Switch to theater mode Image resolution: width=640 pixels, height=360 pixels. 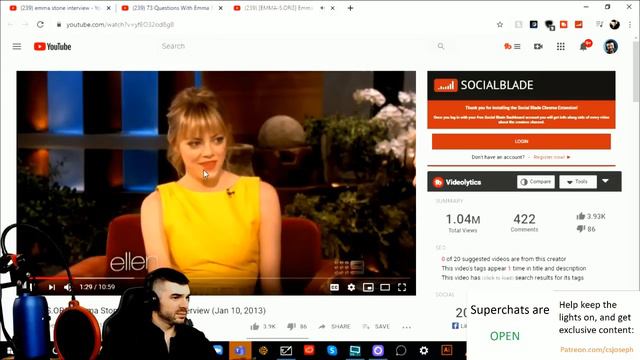pyautogui.click(x=385, y=287)
